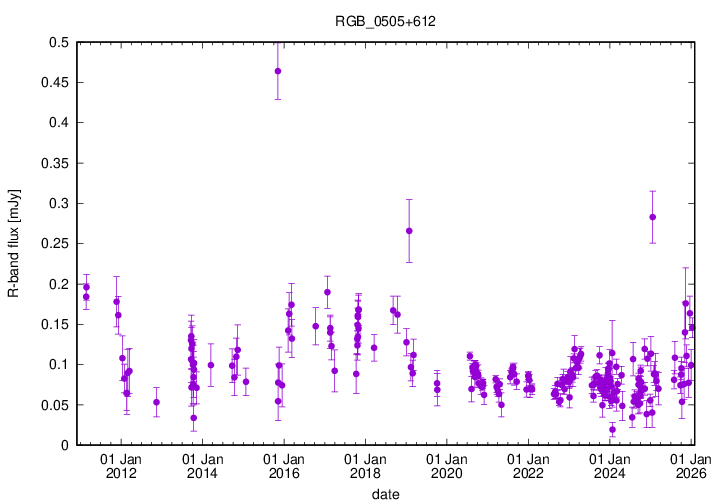This screenshot has height=504, width=720.
Task: Click the 01 Jan 2016 x-axis tick label
Action: [x=283, y=466]
